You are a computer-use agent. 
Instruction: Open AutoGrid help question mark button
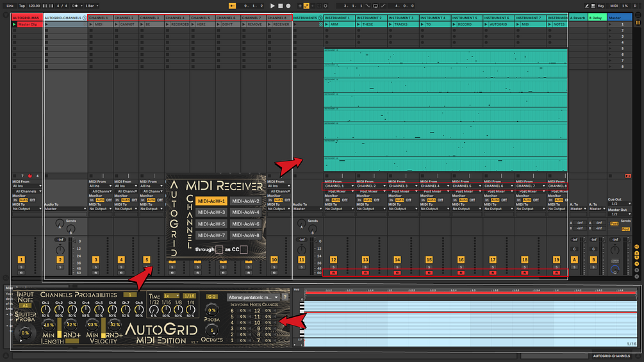point(285,297)
